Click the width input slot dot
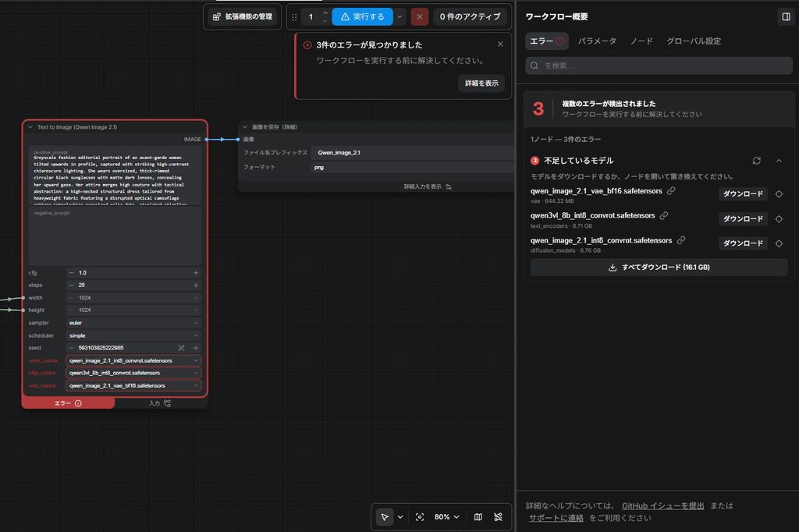This screenshot has height=532, width=799. [23, 298]
